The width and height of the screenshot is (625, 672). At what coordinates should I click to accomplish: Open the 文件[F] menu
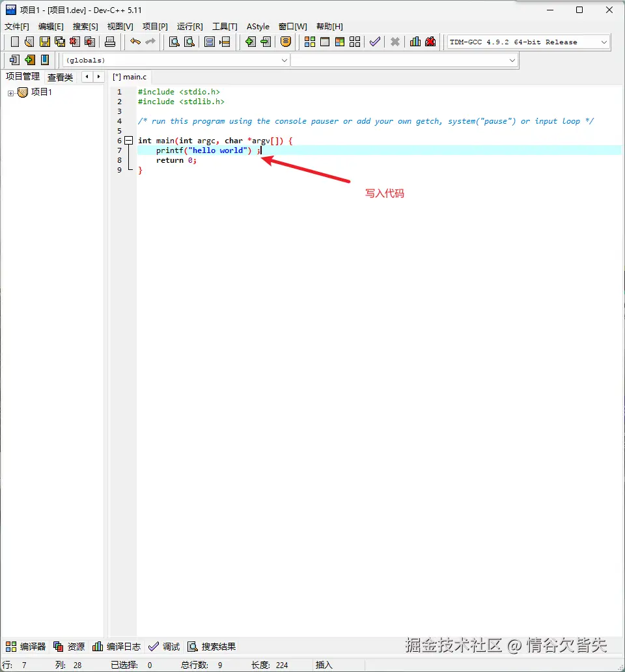pyautogui.click(x=17, y=27)
